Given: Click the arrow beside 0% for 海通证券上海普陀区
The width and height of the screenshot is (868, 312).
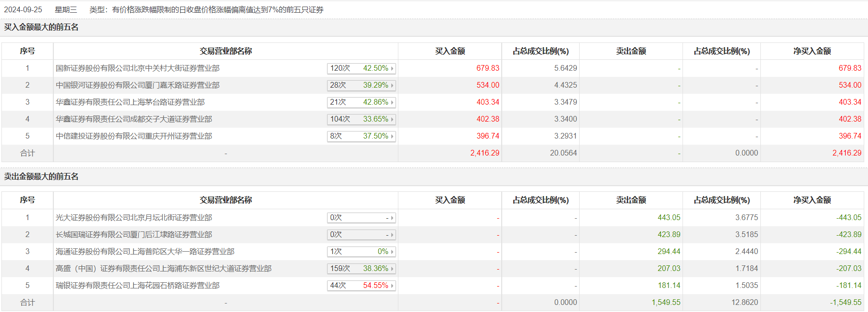Looking at the screenshot, I should click(392, 252).
